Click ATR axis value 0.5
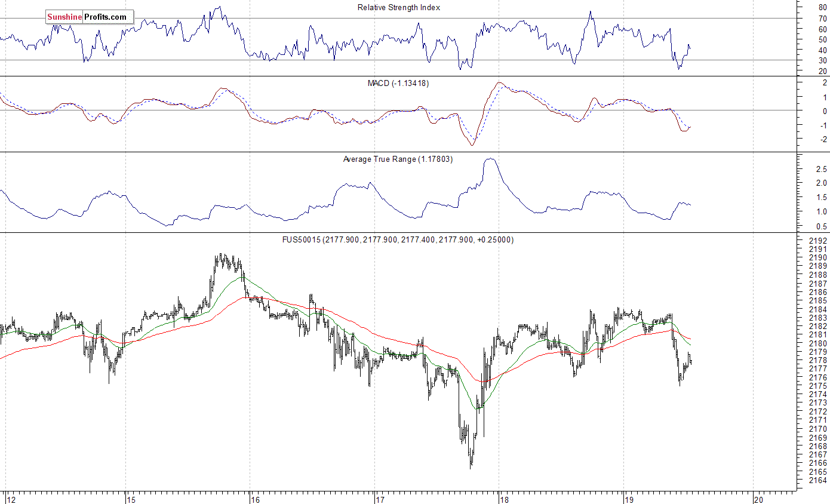830x504 pixels. 821,226
